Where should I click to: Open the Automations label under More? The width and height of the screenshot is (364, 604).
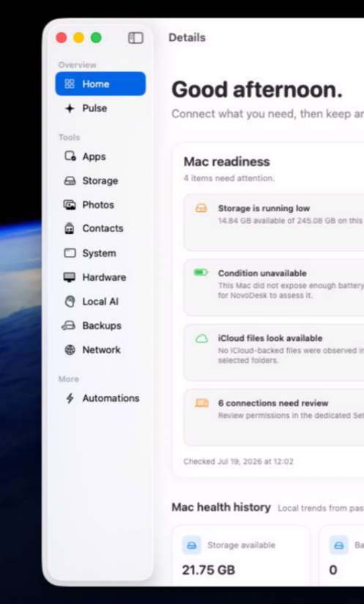point(111,398)
